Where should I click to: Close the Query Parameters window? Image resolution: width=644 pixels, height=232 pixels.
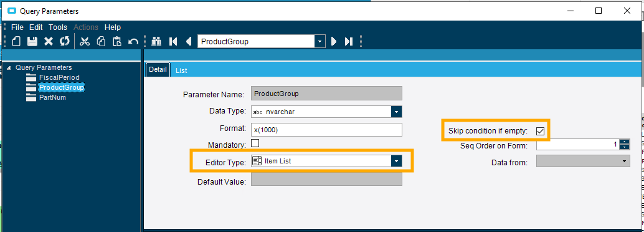[x=627, y=11]
